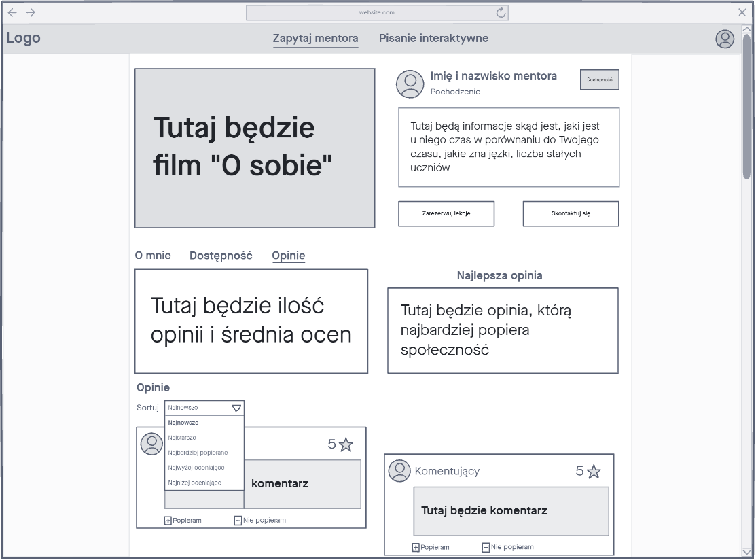756x560 pixels.
Task: Collapse the Sortuj dropdown via its arrow
Action: [236, 408]
